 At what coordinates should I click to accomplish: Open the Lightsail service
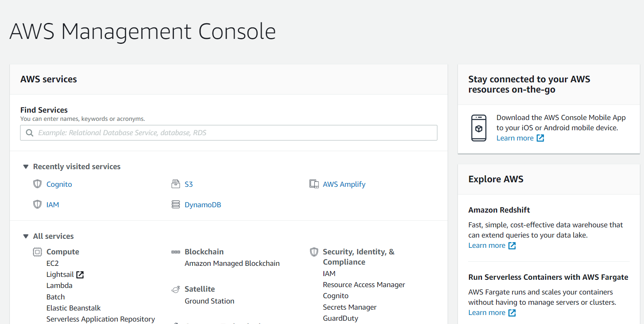coord(60,274)
